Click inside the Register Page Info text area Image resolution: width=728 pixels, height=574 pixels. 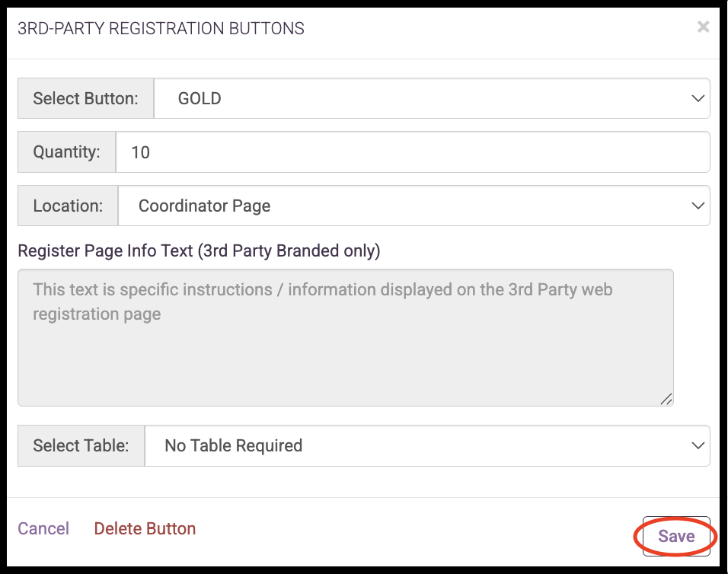point(346,337)
